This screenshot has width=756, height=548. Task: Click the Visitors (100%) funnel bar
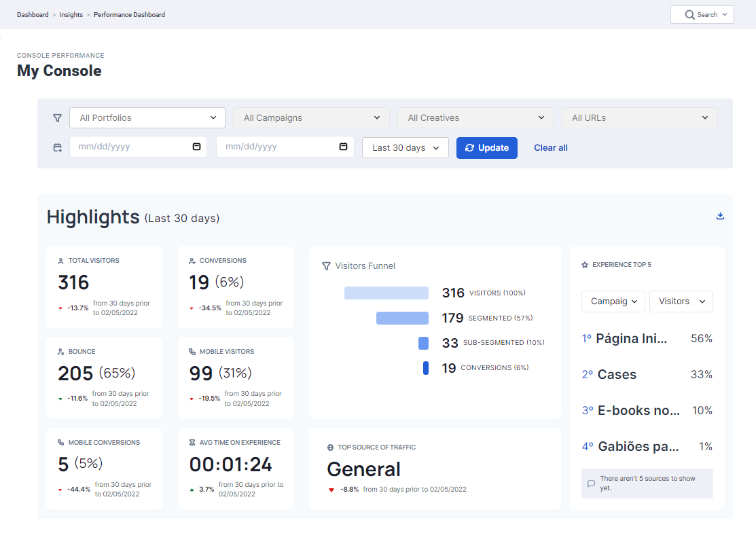386,293
